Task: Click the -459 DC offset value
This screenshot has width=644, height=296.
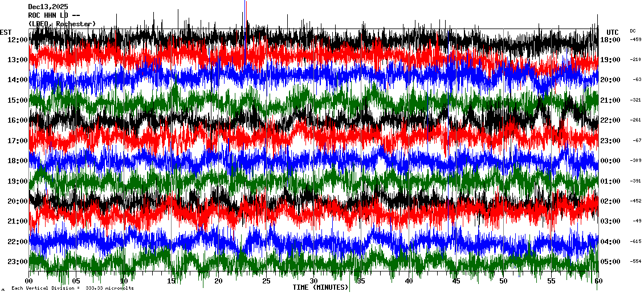Action: (635, 39)
